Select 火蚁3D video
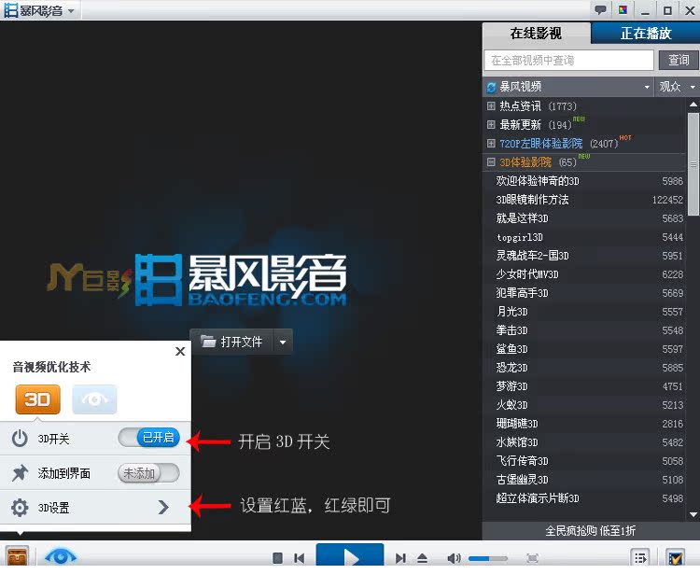Screen dimensions: 700x588 click(584, 405)
